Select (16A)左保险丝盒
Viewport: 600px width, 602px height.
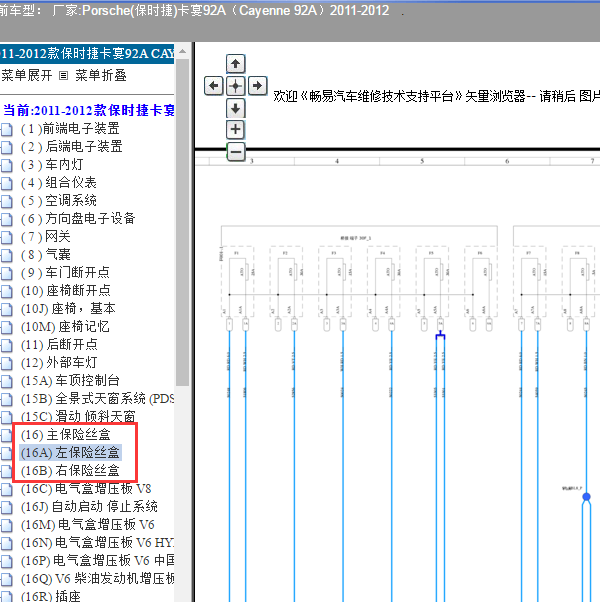coord(70,453)
